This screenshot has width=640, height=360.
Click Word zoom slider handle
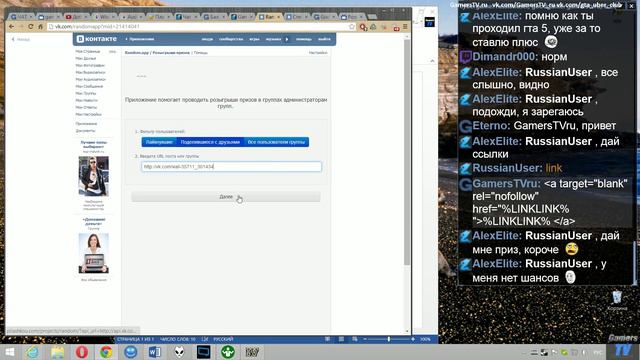(389, 339)
